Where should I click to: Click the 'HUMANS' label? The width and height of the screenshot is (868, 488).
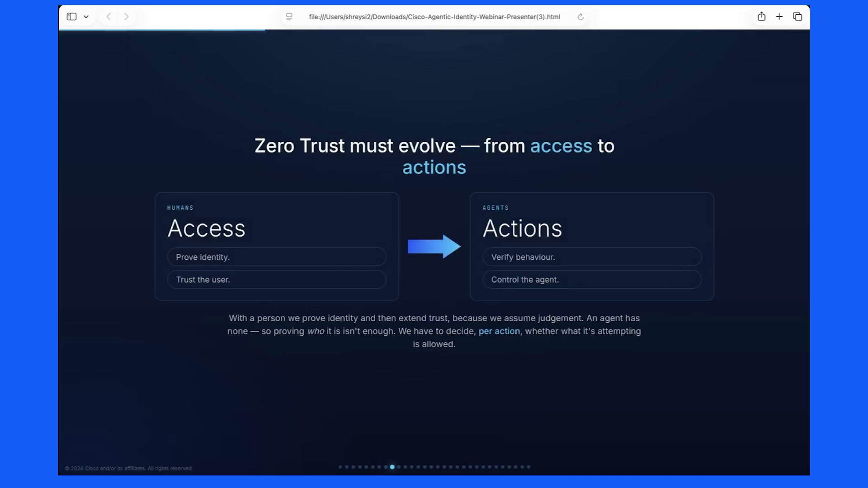(180, 208)
